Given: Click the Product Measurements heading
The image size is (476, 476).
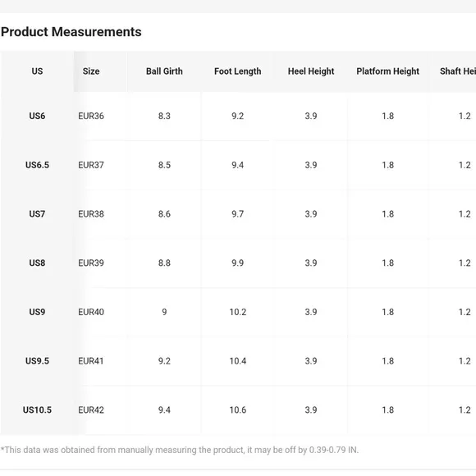Looking at the screenshot, I should 71,32.
